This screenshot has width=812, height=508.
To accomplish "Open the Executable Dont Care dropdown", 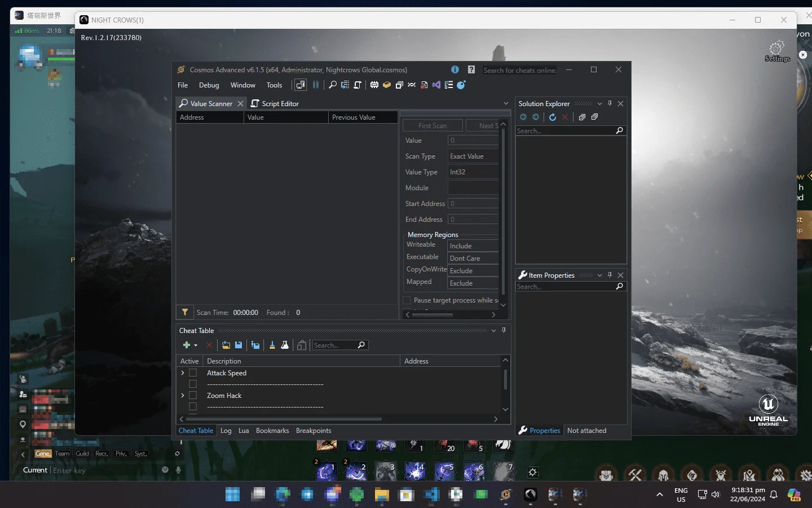I will [x=473, y=259].
